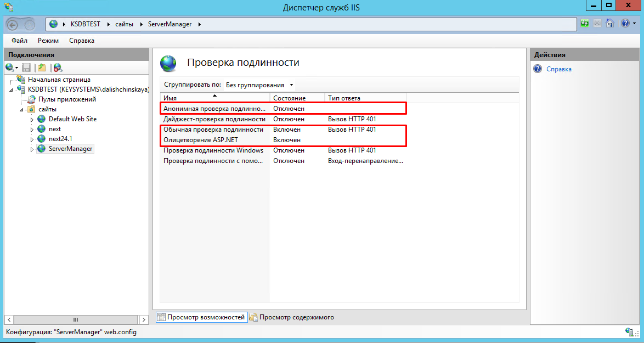644x343 pixels.
Task: Open the Без группирования grouping dropdown
Action: pyautogui.click(x=260, y=85)
